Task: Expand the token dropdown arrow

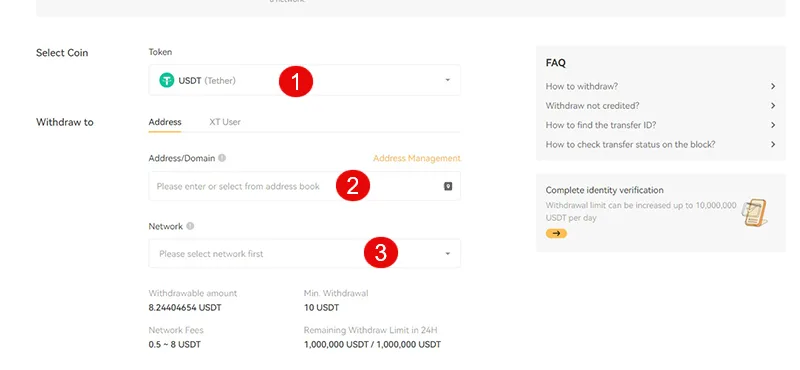Action: point(447,80)
